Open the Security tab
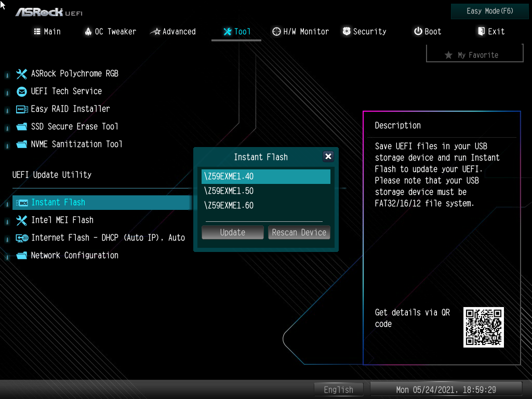The width and height of the screenshot is (532, 399). pyautogui.click(x=364, y=32)
